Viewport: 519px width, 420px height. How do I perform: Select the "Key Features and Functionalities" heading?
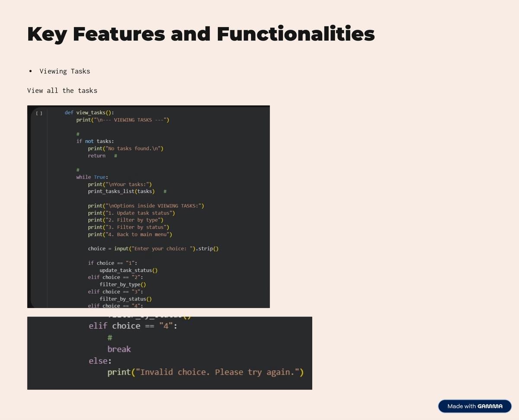coord(201,34)
